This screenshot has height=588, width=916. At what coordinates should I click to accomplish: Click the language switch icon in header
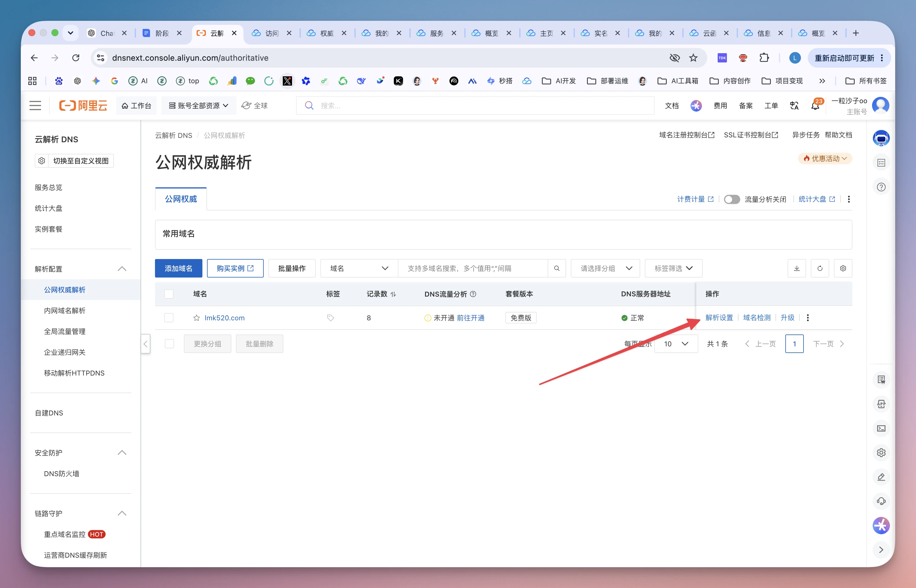point(794,106)
